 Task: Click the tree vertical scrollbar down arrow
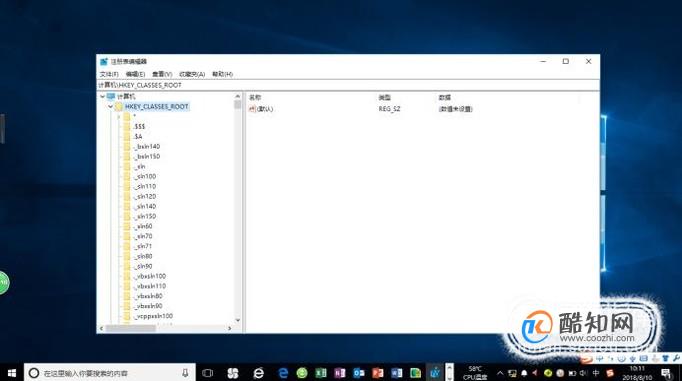pyautogui.click(x=237, y=321)
